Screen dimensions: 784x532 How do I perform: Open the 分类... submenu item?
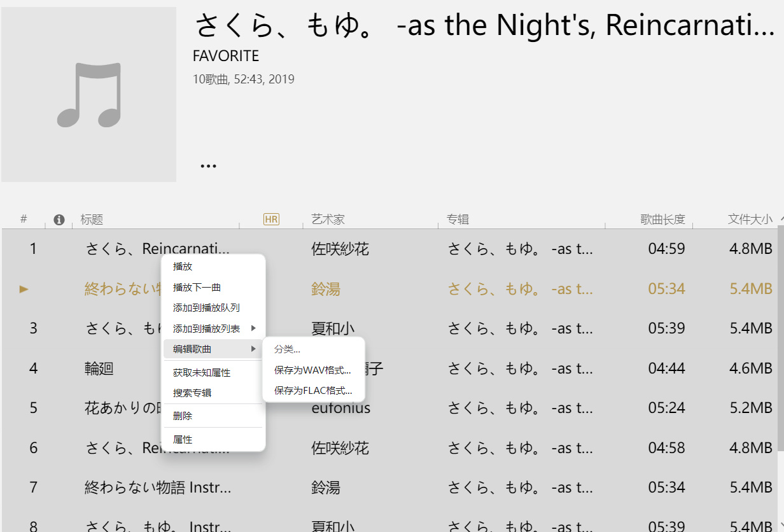click(287, 349)
